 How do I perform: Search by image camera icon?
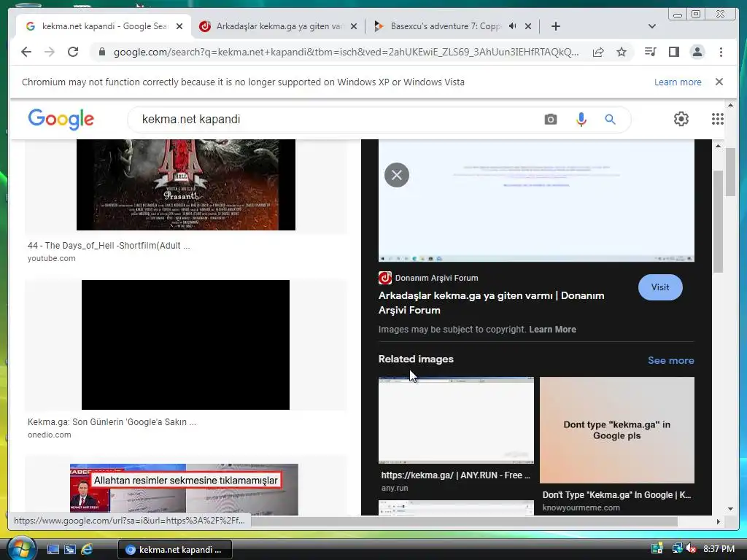(x=550, y=119)
